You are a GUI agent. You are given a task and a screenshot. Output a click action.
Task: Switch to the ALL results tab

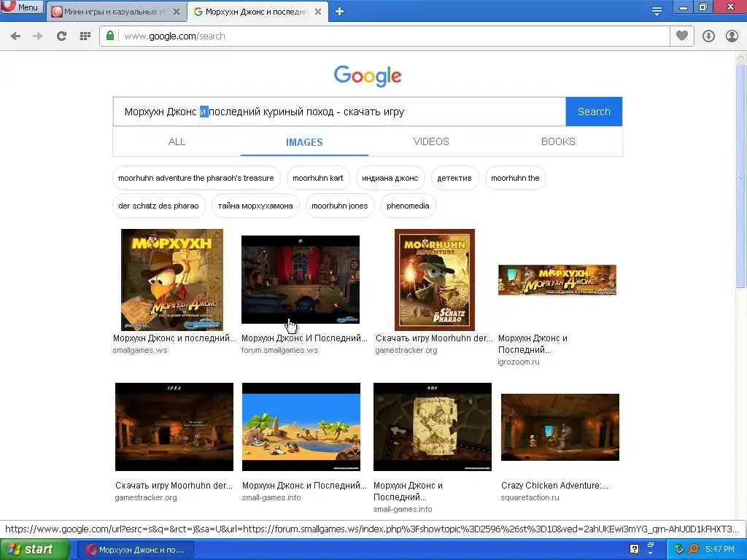177,142
